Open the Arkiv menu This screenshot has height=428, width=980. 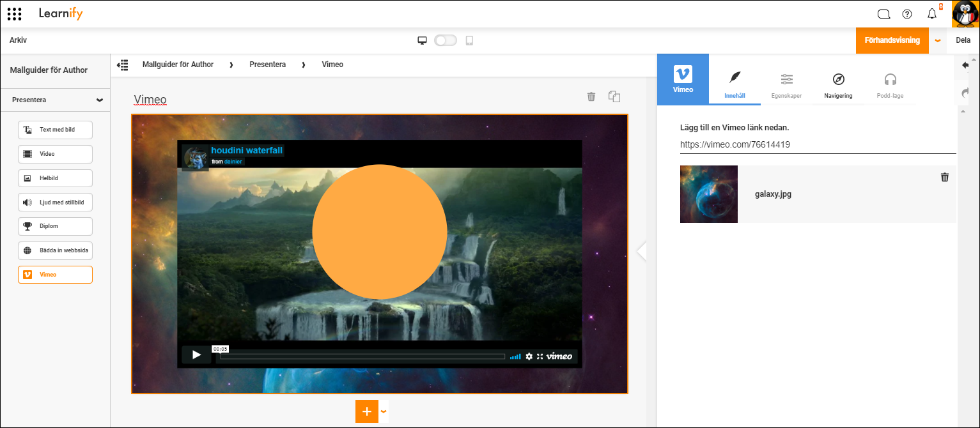coord(18,40)
